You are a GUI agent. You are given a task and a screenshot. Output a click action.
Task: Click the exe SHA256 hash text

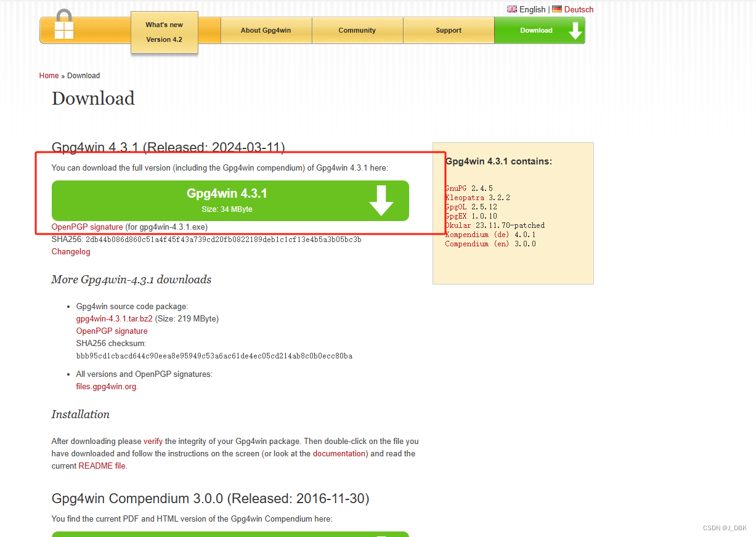point(223,240)
